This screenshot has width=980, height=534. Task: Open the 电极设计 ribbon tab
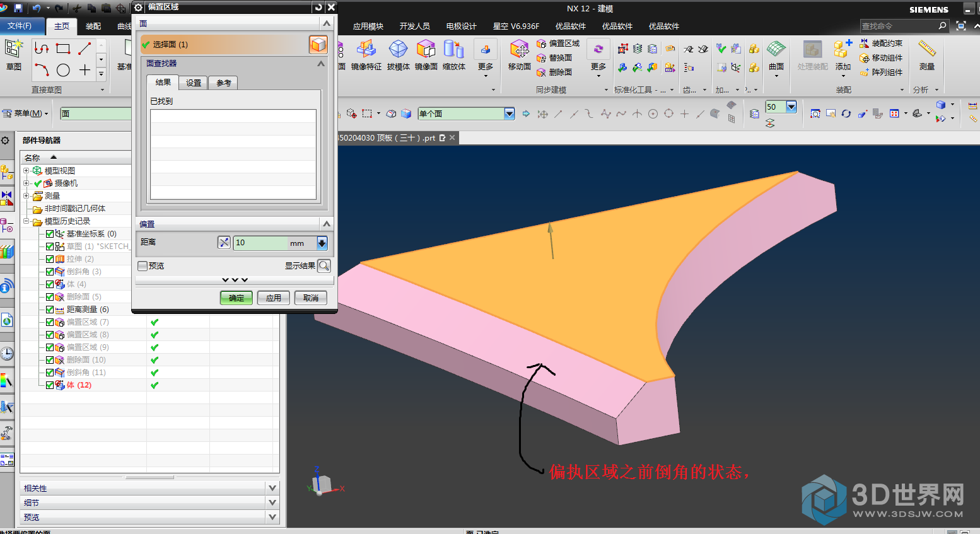tap(461, 26)
